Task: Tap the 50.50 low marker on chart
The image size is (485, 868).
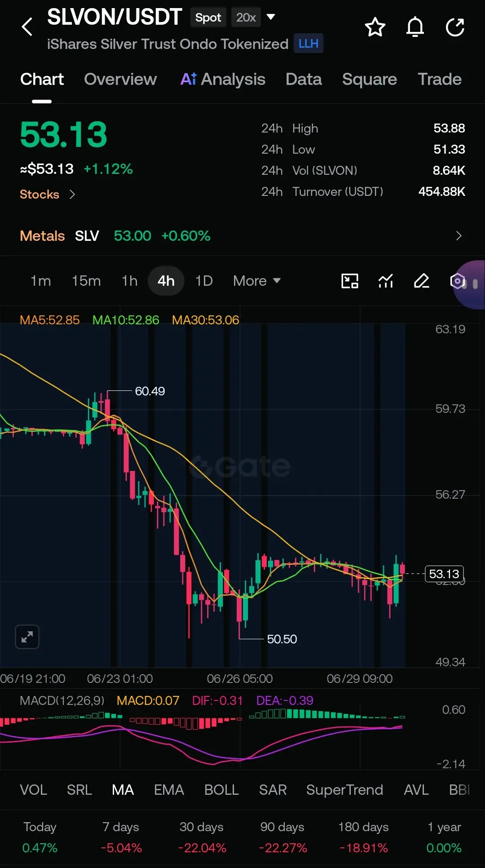Action: click(282, 639)
